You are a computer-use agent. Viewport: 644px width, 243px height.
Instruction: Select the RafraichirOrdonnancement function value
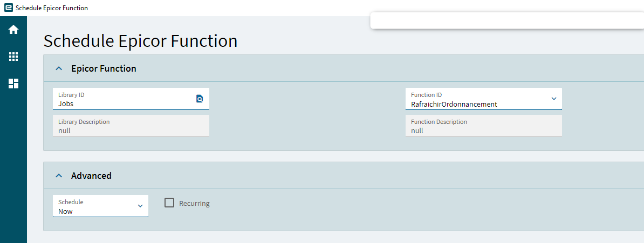[454, 105]
